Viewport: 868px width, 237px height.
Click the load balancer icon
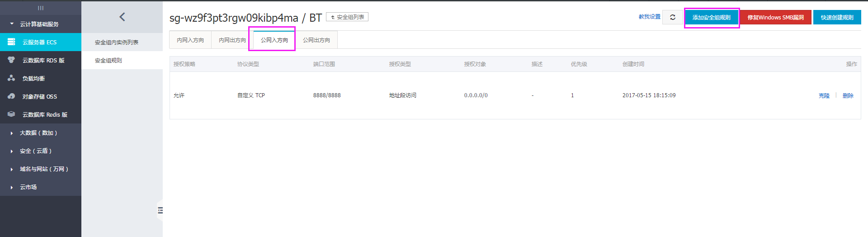(11, 78)
